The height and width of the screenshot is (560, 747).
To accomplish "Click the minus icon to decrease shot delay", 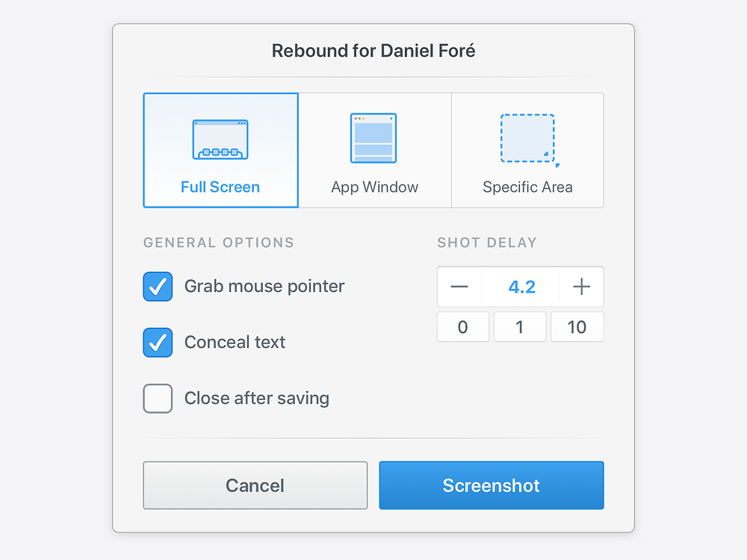I will 460,286.
